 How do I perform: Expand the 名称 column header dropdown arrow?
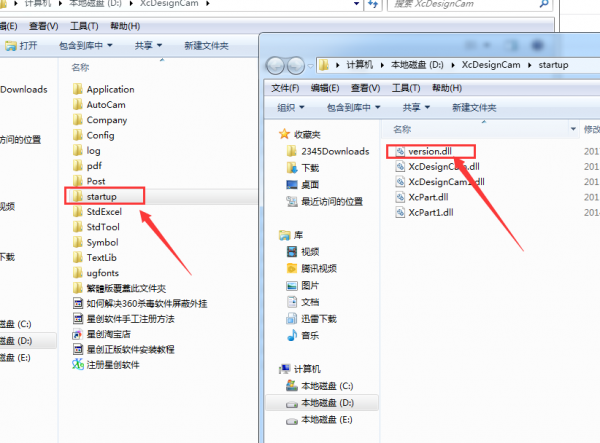(x=573, y=129)
